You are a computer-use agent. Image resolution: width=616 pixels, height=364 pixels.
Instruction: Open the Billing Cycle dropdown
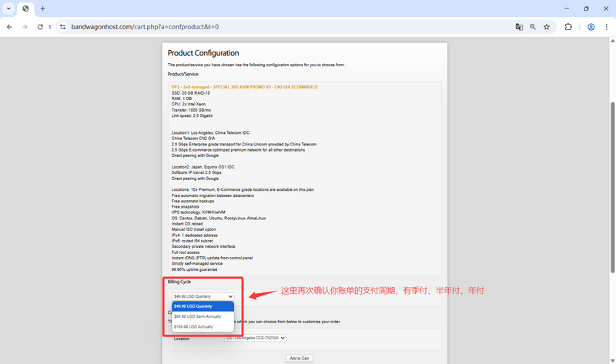pyautogui.click(x=203, y=296)
